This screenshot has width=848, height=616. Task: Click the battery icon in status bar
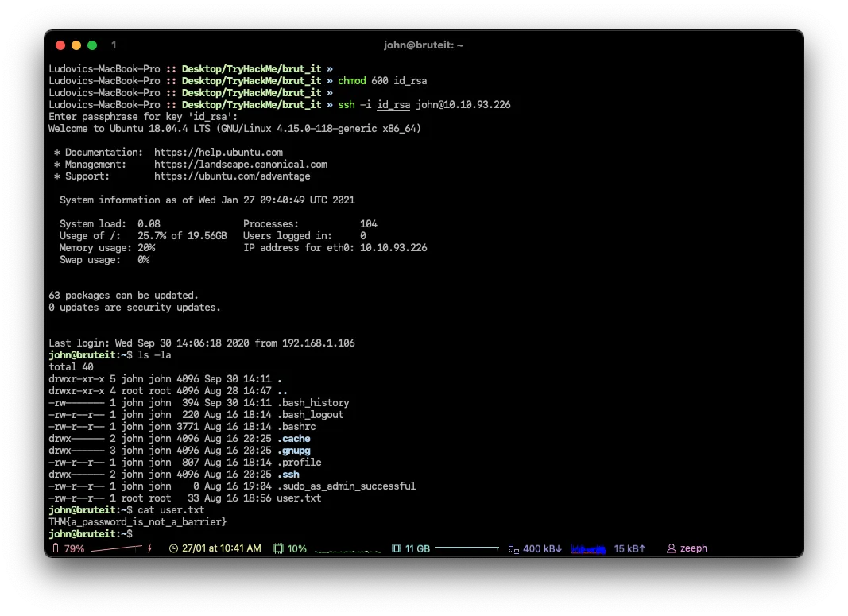pyautogui.click(x=56, y=548)
